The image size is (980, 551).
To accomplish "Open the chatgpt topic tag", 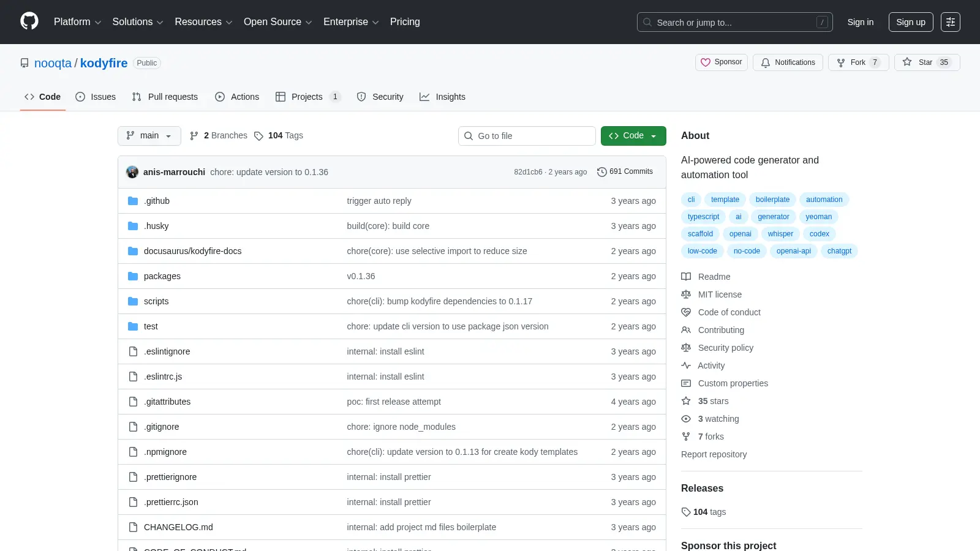I will [x=839, y=251].
